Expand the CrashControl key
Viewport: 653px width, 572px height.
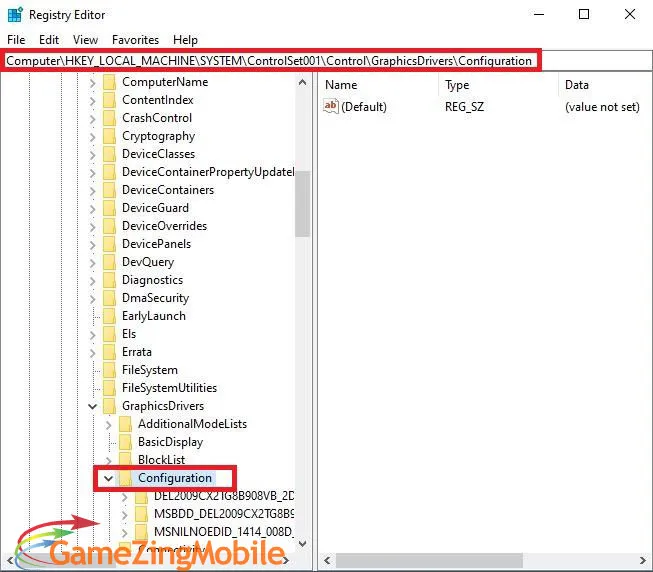coord(92,119)
